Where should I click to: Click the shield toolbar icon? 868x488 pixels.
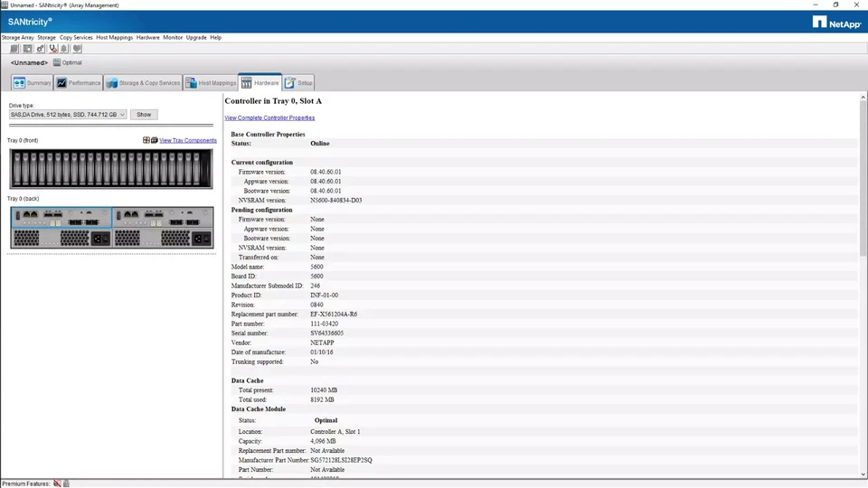point(77,49)
